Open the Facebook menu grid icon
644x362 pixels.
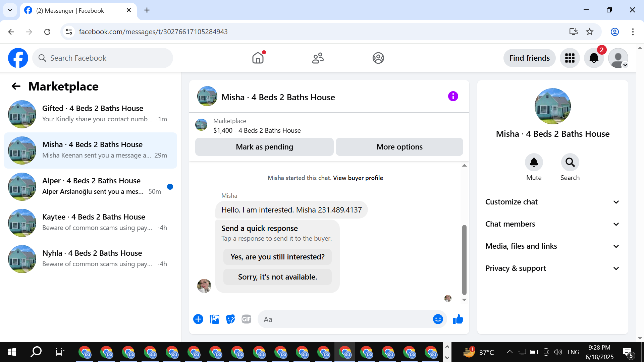click(570, 58)
